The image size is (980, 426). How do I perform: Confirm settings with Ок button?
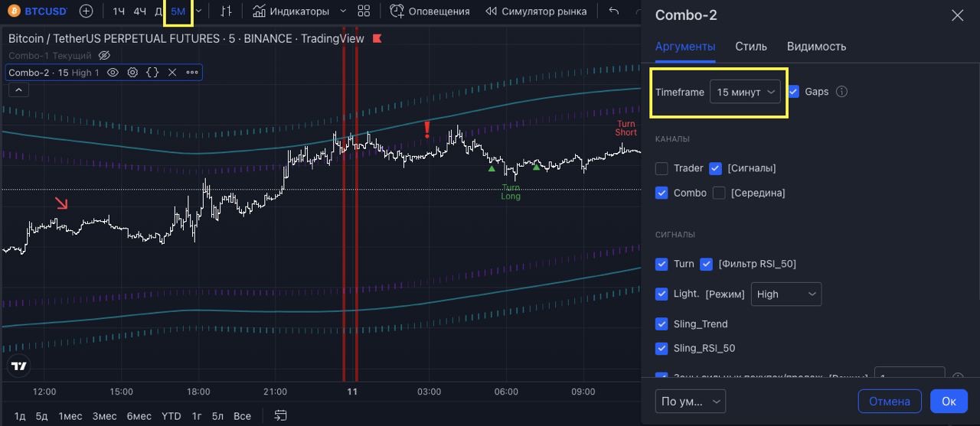point(949,401)
